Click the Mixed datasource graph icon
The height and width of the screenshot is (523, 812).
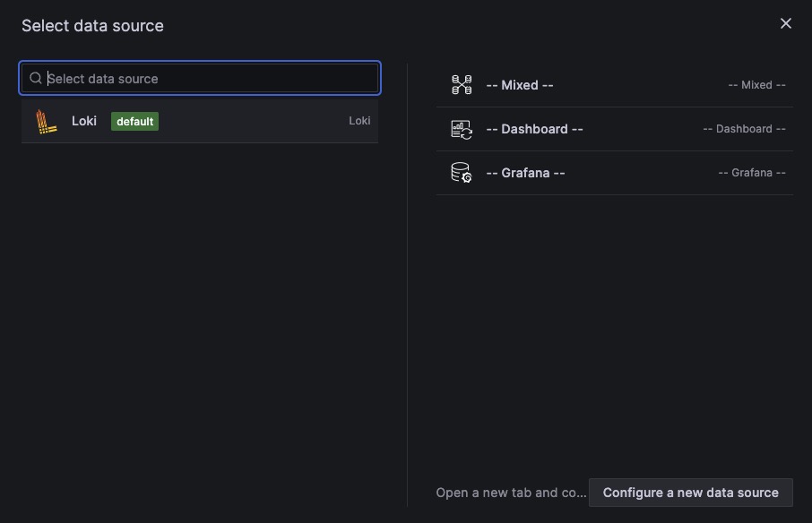click(x=461, y=84)
